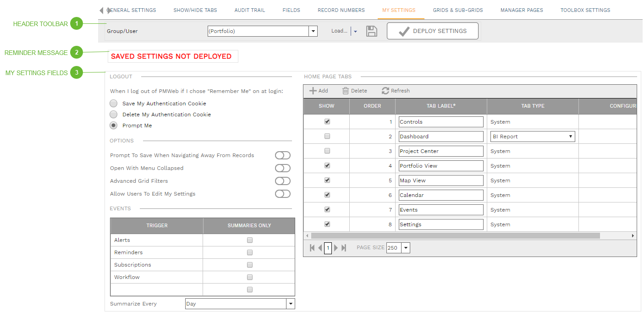Click the Refresh icon in Home Page Tabs

coord(386,90)
